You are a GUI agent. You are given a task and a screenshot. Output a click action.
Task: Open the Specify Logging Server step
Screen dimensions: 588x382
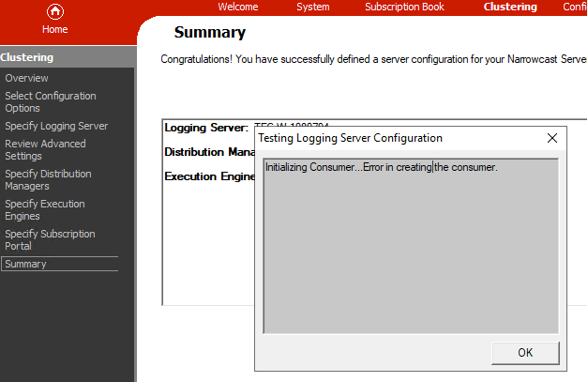[56, 126]
